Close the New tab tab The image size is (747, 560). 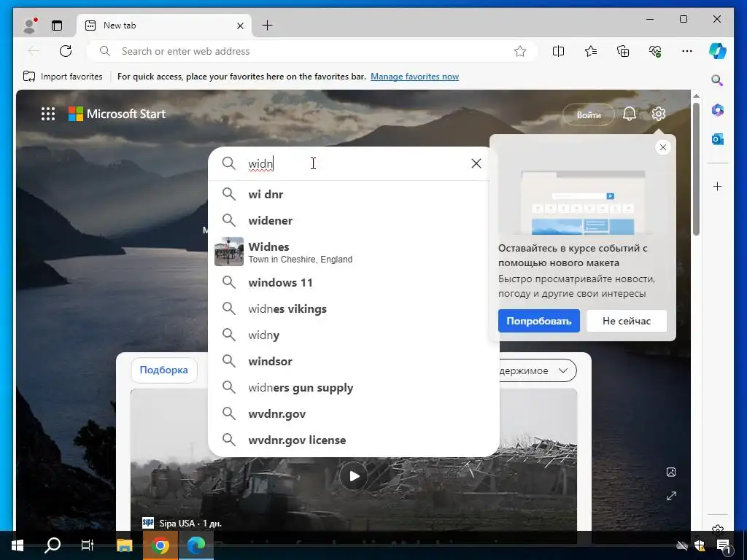pyautogui.click(x=241, y=26)
